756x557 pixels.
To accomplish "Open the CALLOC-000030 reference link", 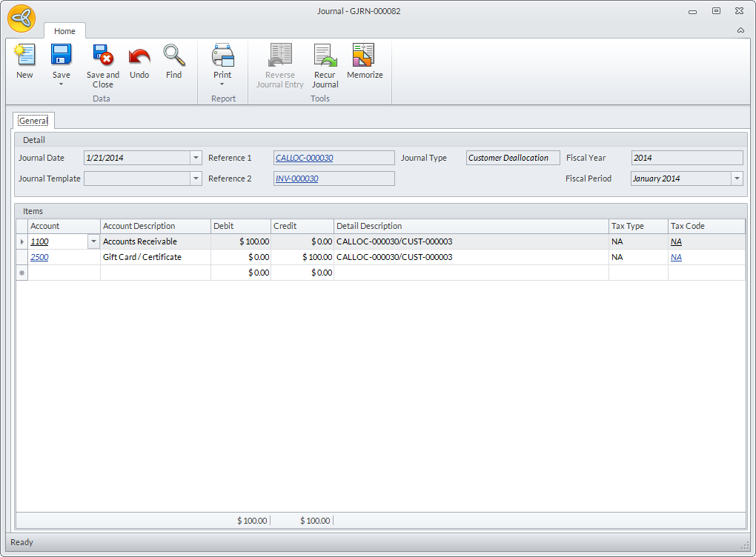I will point(304,158).
